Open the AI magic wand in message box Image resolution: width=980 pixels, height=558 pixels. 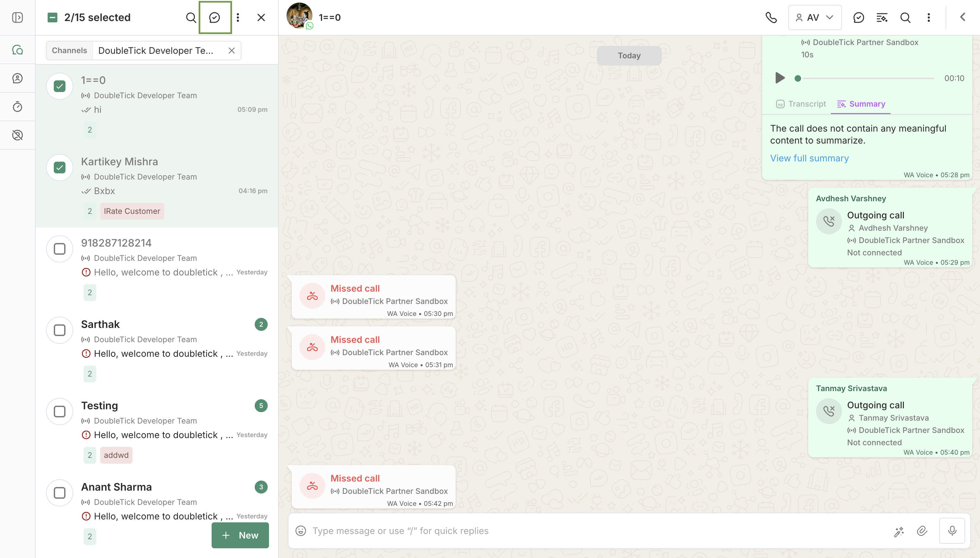[899, 531]
